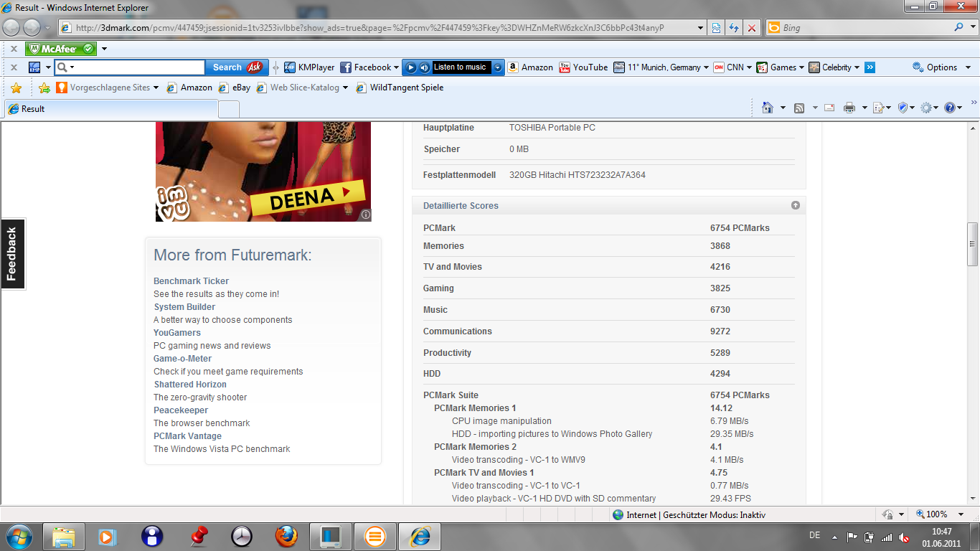Open the Safety shield menu
Viewport: 980px width, 551px height.
(x=903, y=108)
